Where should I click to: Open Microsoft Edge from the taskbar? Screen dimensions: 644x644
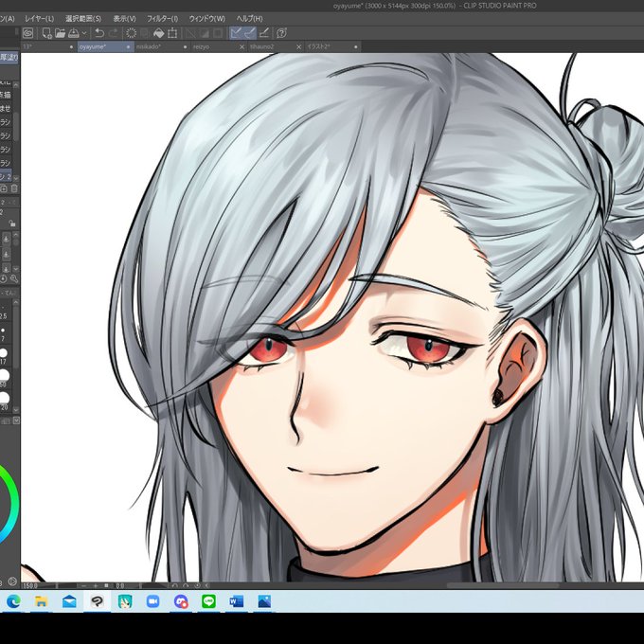point(13,601)
